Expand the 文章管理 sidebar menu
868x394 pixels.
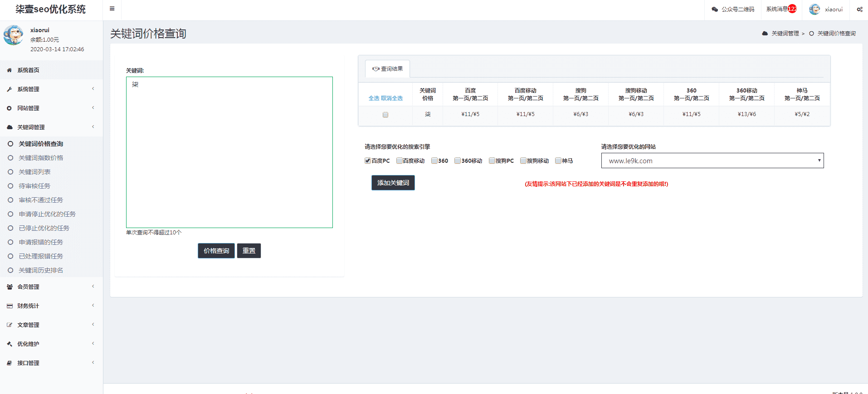[x=28, y=325]
